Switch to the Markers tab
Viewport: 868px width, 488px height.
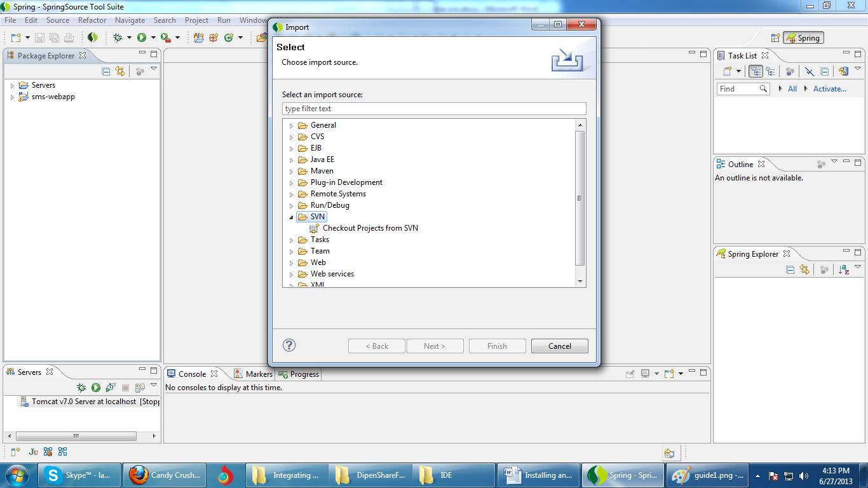[253, 374]
